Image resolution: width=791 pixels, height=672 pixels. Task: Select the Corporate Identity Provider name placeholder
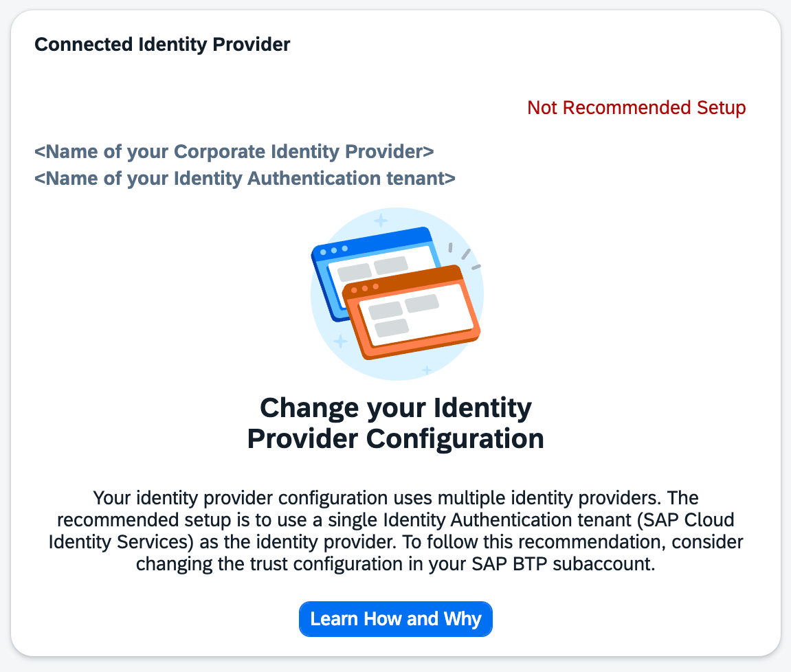(234, 151)
